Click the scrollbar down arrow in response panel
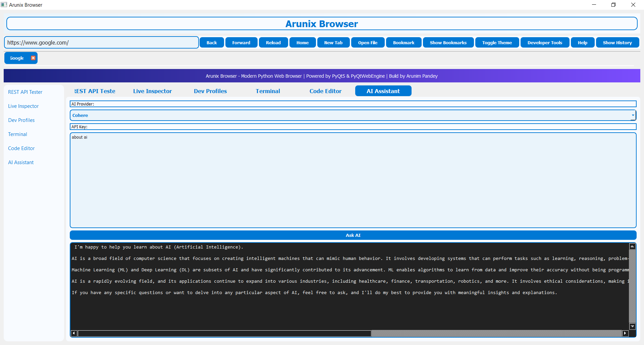 (x=632, y=326)
